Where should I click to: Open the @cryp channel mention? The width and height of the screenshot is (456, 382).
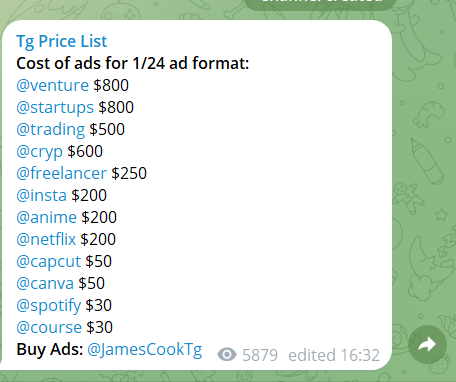[x=40, y=152]
